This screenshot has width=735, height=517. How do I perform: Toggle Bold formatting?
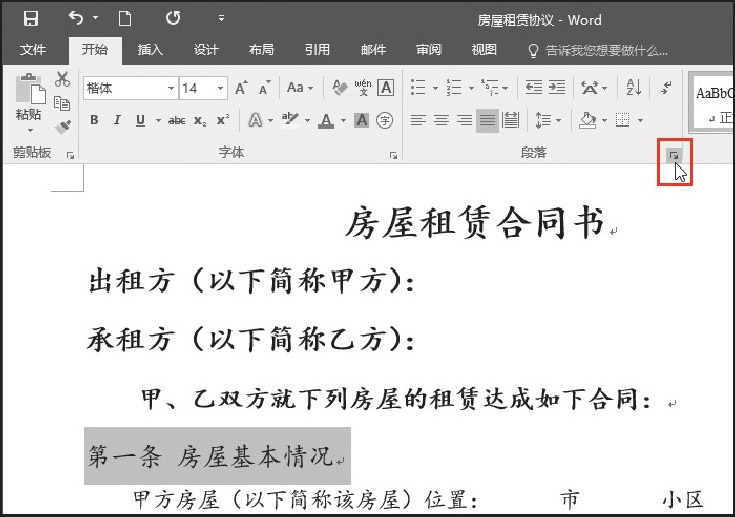pyautogui.click(x=94, y=121)
